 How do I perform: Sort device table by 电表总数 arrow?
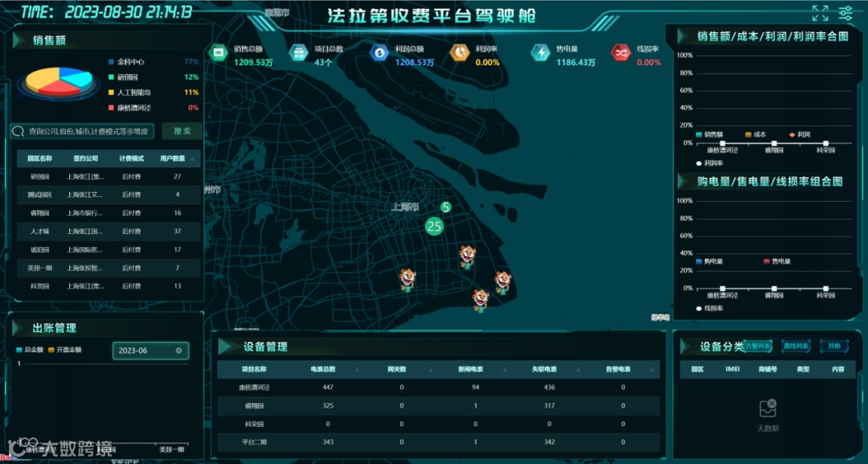coord(357,369)
